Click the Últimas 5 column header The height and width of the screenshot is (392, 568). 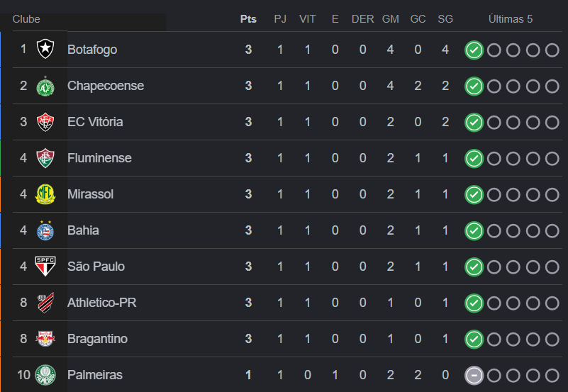click(511, 19)
